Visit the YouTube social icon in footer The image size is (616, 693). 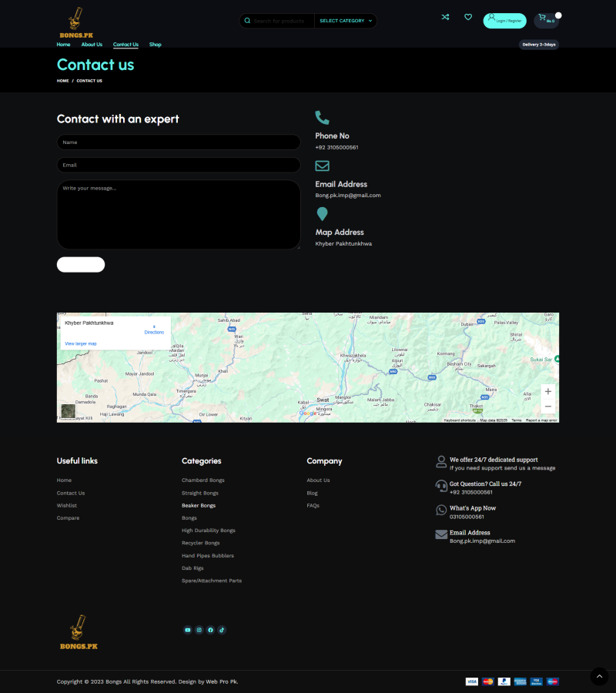[187, 630]
